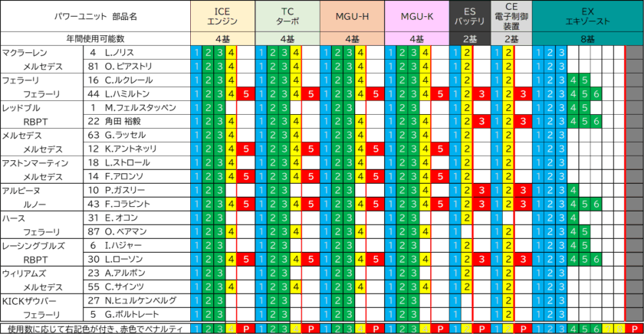Click car number 43 beside F.コラピント
The height and width of the screenshot is (334, 644).
point(94,204)
